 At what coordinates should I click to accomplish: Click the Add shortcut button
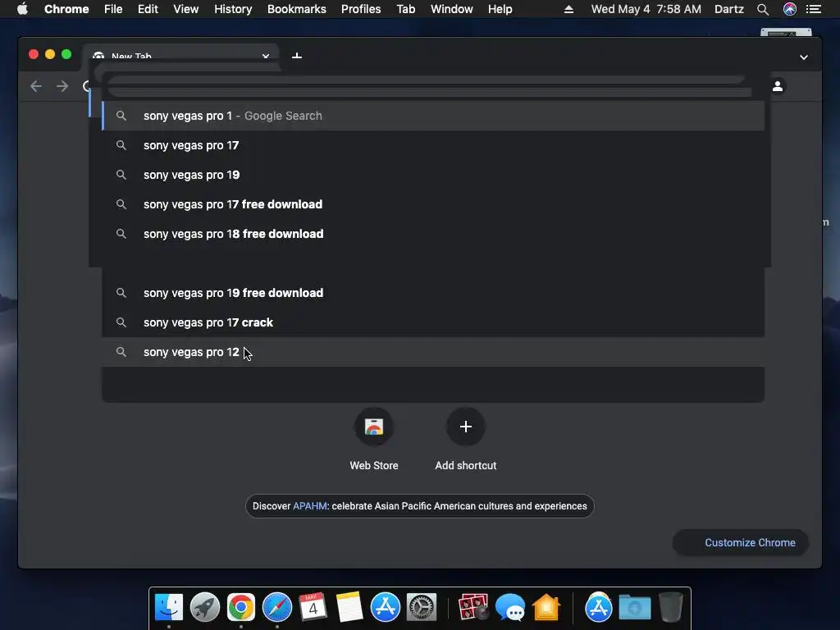click(466, 440)
